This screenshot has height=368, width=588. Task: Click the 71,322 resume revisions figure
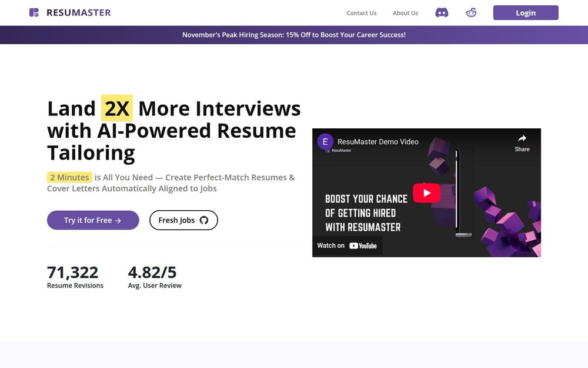[x=72, y=272]
